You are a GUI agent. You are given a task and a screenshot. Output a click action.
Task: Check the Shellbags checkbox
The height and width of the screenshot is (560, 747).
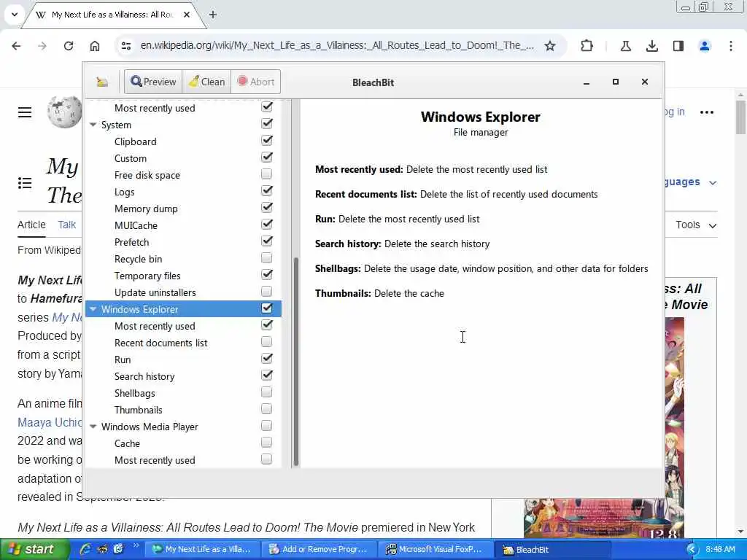point(267,392)
